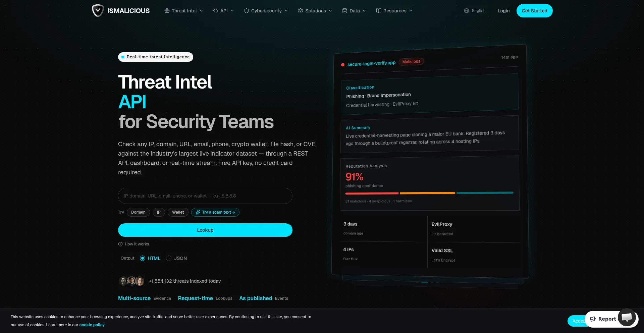This screenshot has height=333, width=644.
Task: Click the 4 IPs fast flux cell
Action: click(383, 254)
